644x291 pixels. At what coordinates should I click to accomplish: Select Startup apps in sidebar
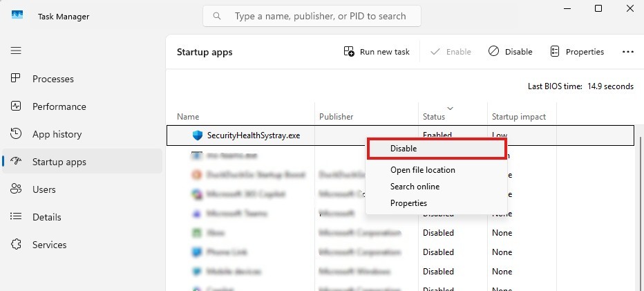click(82, 162)
